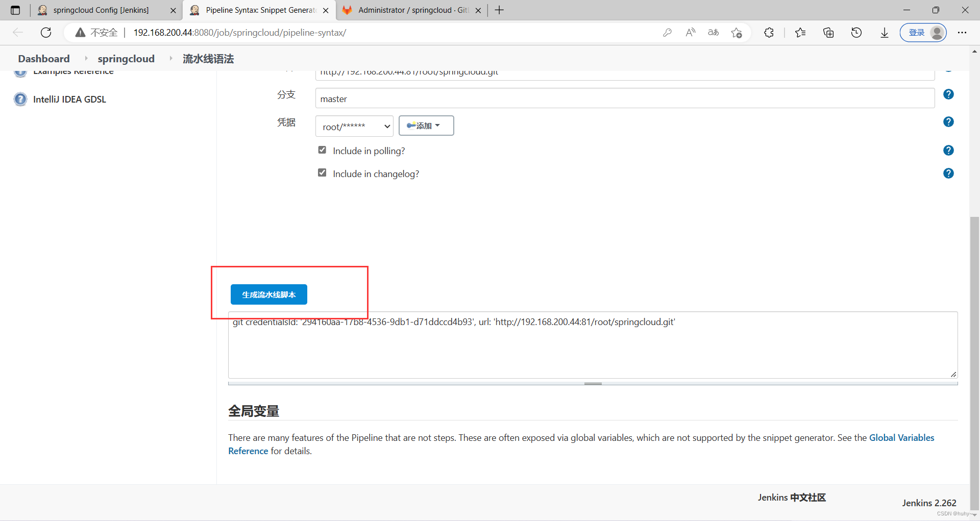Click the browser refresh icon
This screenshot has width=980, height=521.
click(x=46, y=33)
